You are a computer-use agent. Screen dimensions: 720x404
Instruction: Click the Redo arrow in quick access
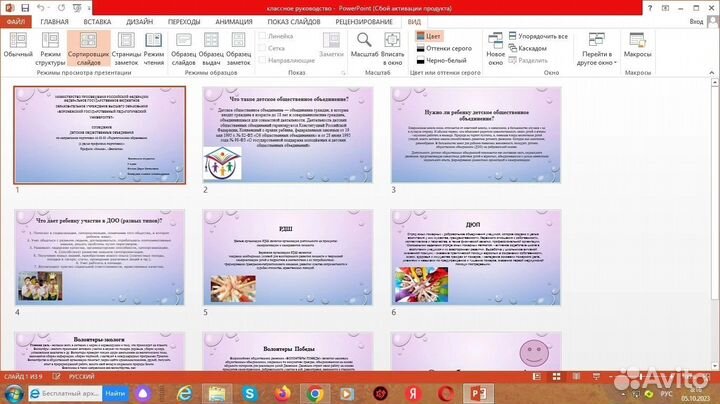coord(62,8)
